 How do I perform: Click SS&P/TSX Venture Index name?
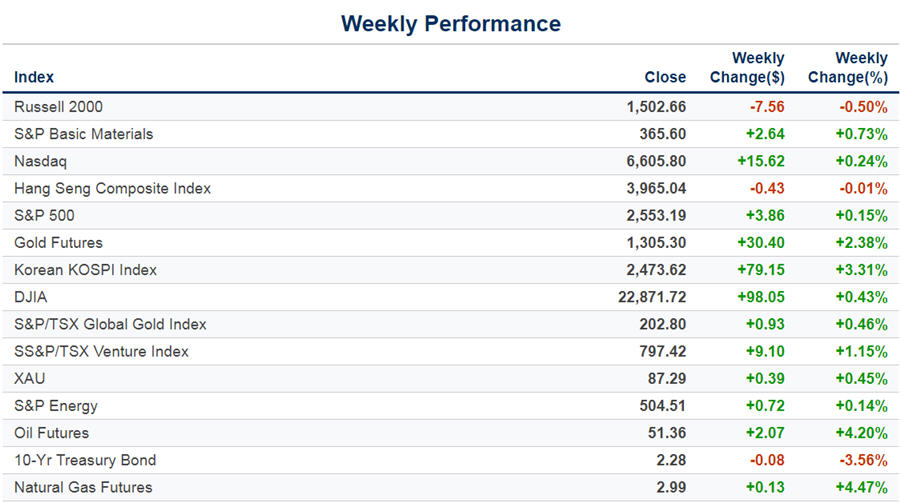[x=101, y=351]
